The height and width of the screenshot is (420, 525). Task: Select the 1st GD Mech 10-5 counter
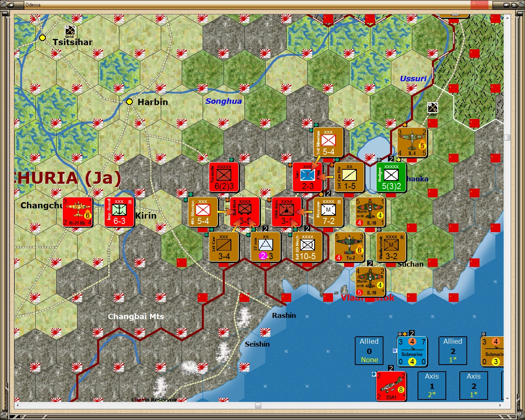click(308, 247)
